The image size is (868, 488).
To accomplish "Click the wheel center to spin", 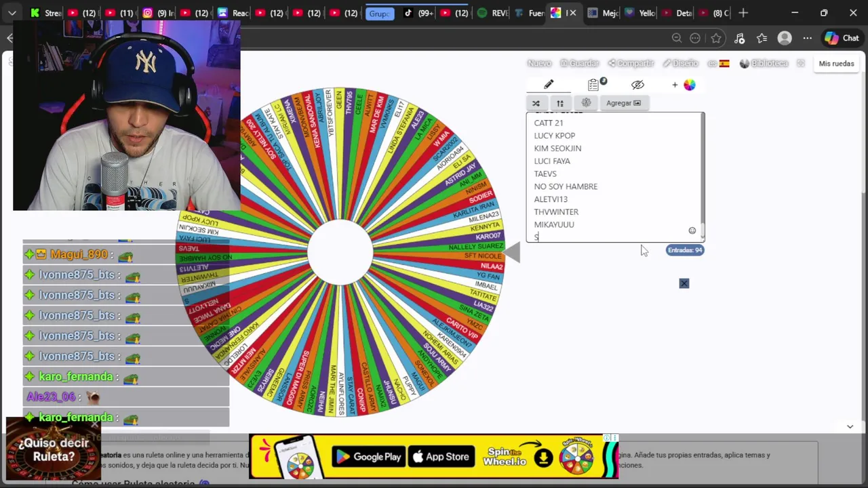I will (340, 252).
